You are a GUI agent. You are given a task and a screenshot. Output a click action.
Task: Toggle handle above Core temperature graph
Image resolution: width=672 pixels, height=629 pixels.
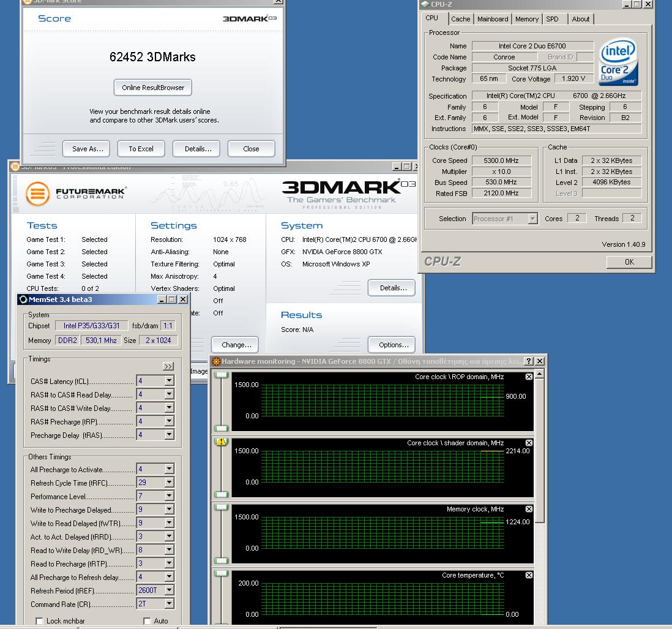pos(222,573)
